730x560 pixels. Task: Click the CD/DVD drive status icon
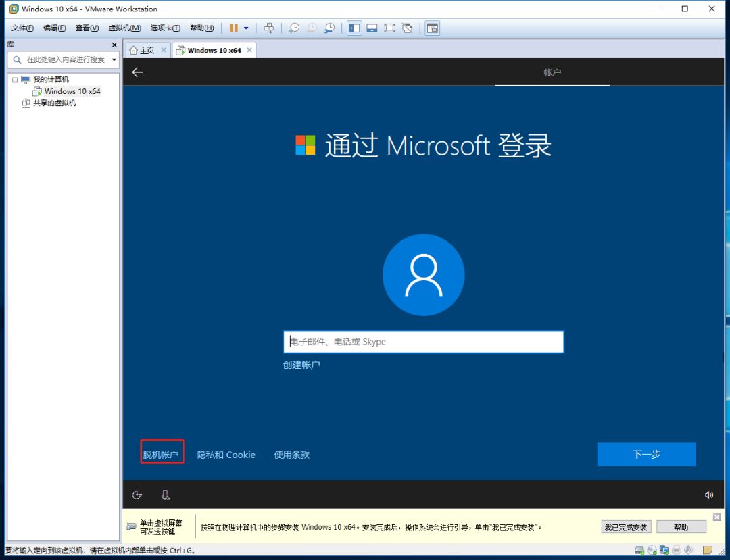[652, 551]
